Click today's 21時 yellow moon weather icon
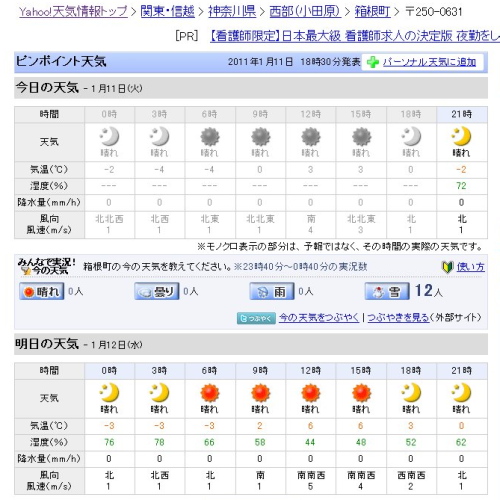This screenshot has height=500, width=500. click(461, 136)
